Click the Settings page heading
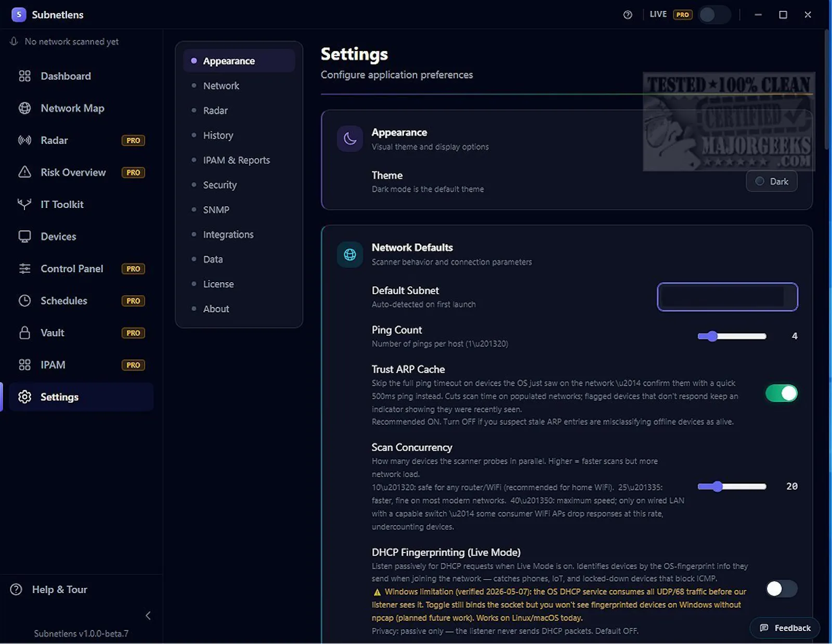This screenshot has width=832, height=644. click(x=354, y=54)
